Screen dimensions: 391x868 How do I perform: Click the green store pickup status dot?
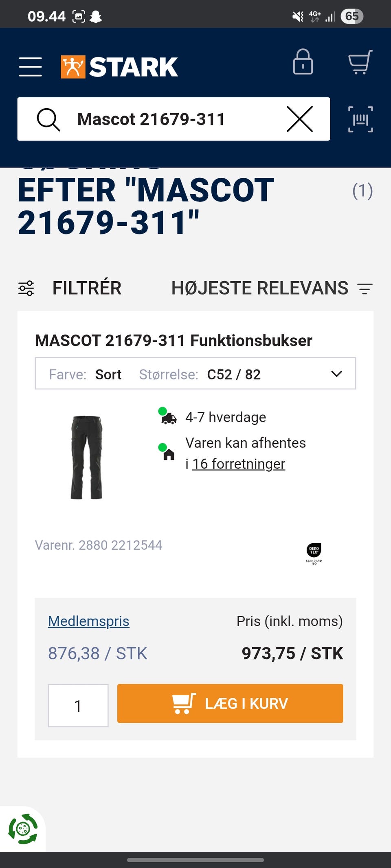162,446
